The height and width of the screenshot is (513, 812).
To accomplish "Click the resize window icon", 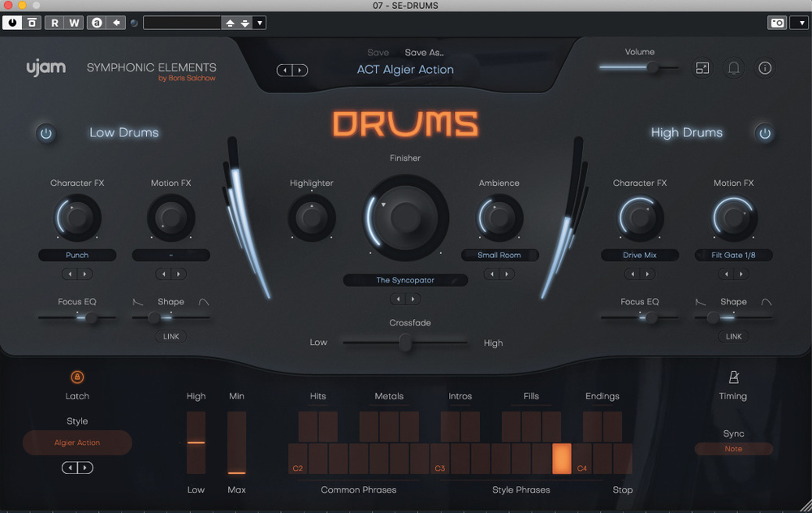I will click(702, 68).
